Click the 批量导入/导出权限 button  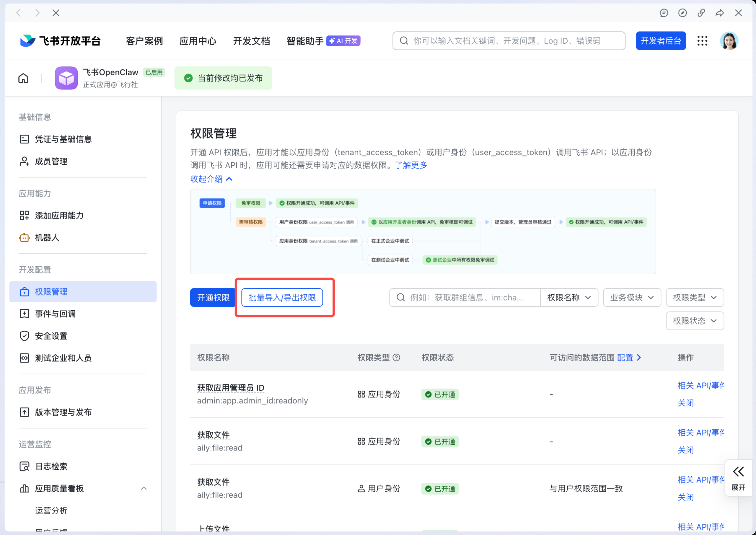point(282,297)
